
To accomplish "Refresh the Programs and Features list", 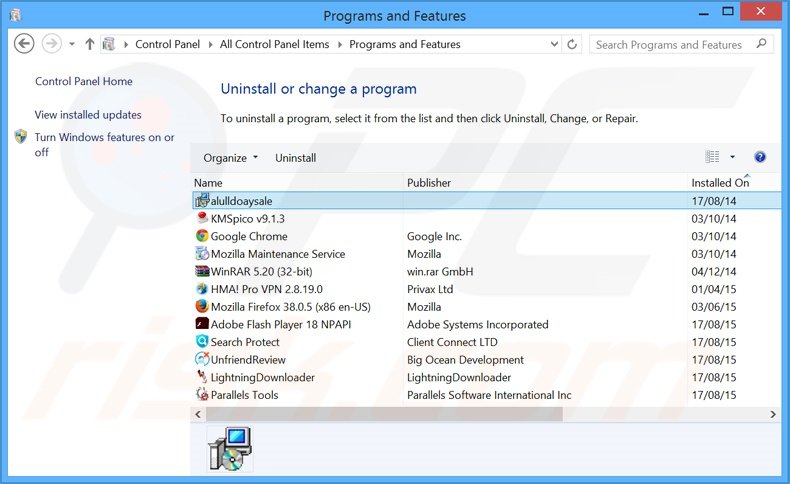I will pyautogui.click(x=572, y=44).
